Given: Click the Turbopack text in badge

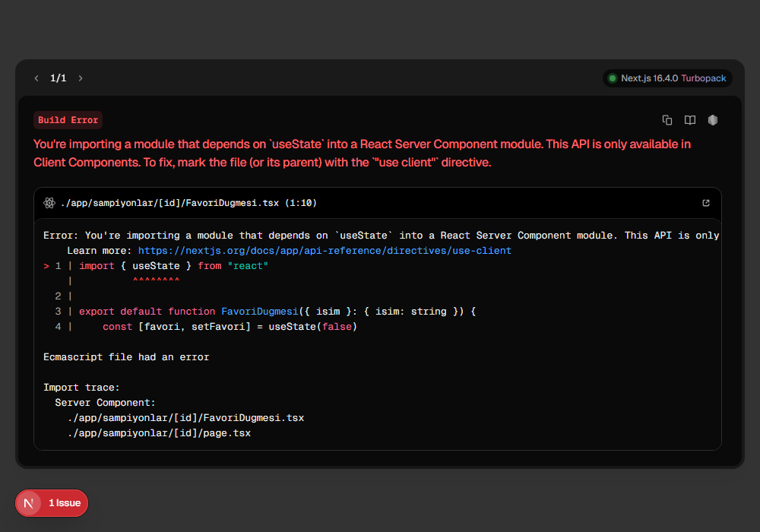Looking at the screenshot, I should (x=703, y=78).
